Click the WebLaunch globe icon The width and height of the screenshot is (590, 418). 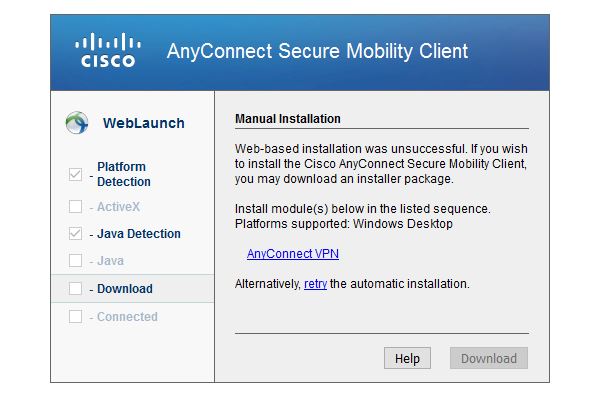coord(77,123)
